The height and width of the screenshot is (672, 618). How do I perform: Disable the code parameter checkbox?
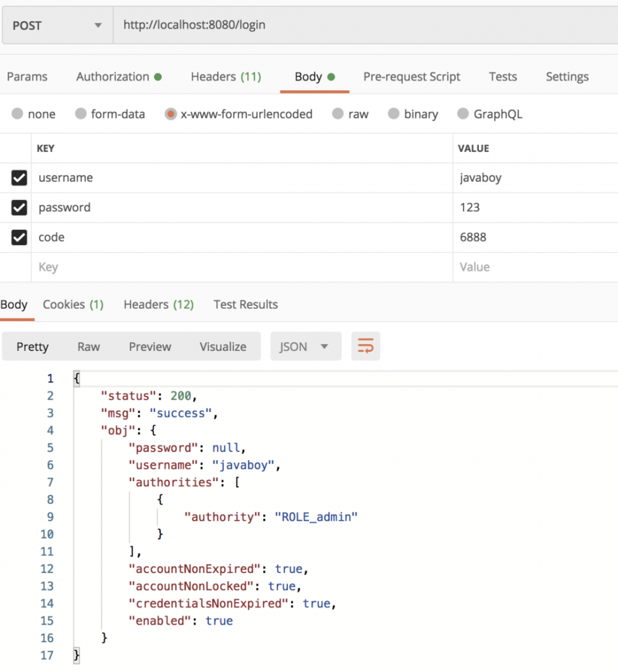pos(19,237)
